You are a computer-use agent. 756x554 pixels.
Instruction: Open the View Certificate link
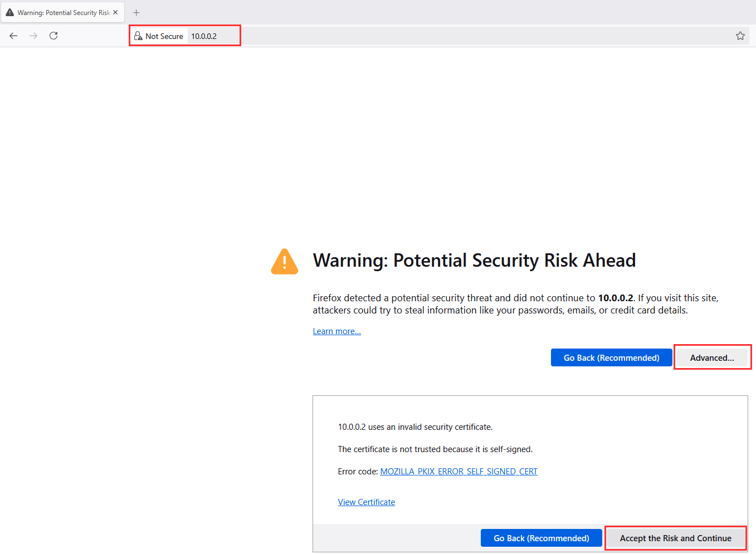point(366,502)
